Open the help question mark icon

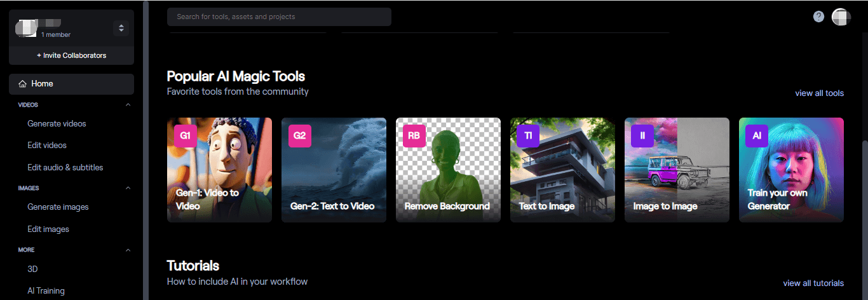[x=818, y=17]
